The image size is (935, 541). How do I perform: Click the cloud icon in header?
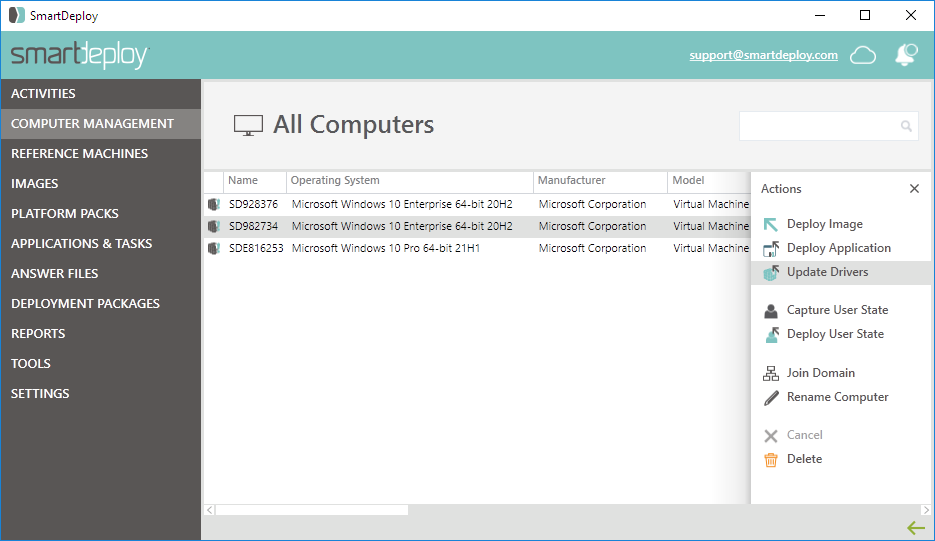click(863, 55)
